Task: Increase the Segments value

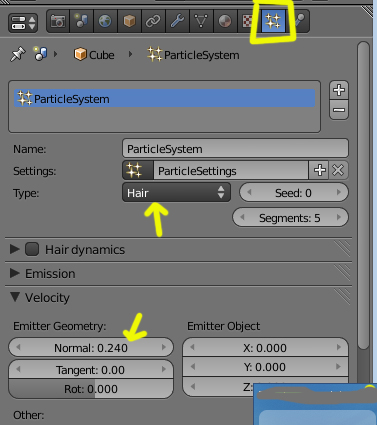Action: coord(339,217)
